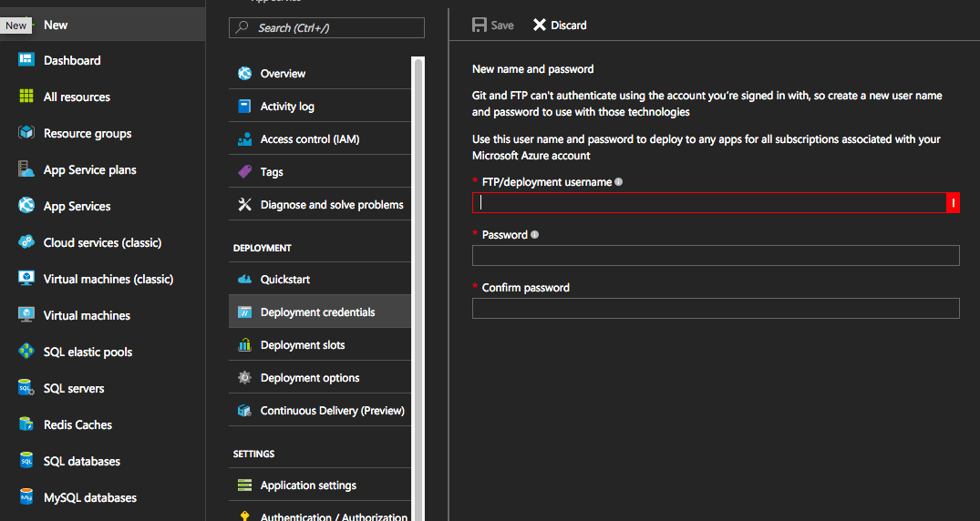
Task: Click the Search (Ctrl+/) box
Action: pyautogui.click(x=326, y=27)
